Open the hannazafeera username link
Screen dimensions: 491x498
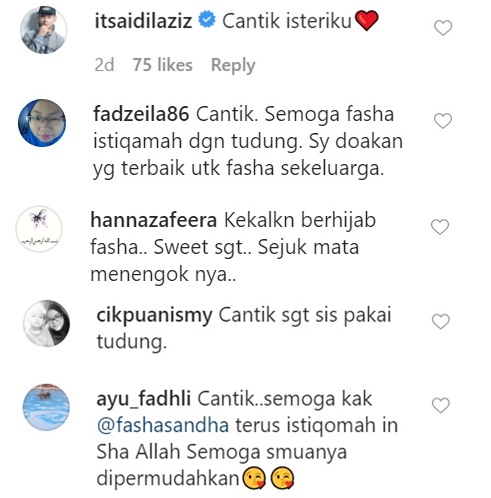pos(154,220)
